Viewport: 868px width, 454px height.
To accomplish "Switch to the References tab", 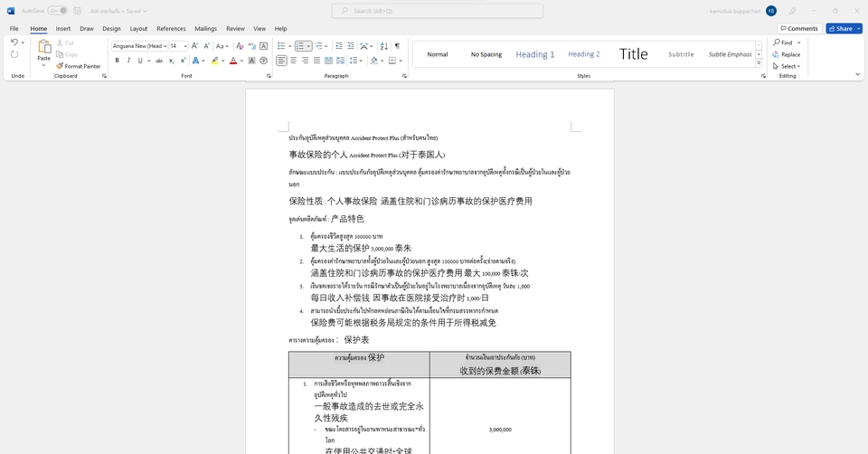I will coord(171,28).
